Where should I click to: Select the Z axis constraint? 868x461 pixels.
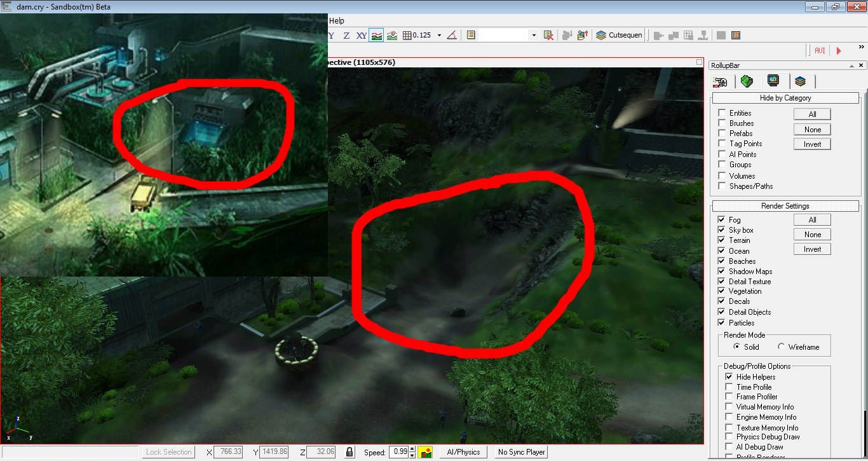(346, 36)
